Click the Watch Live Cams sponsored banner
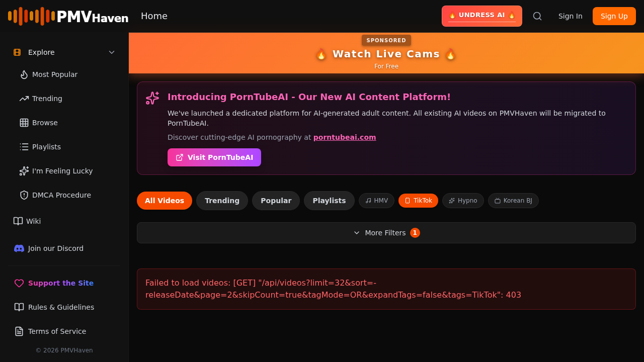644x362 pixels. pyautogui.click(x=386, y=53)
